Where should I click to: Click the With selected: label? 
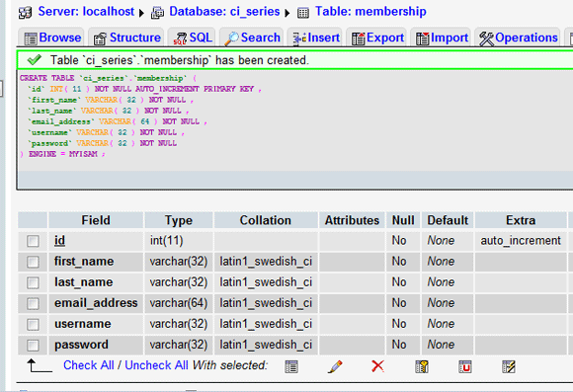230,365
